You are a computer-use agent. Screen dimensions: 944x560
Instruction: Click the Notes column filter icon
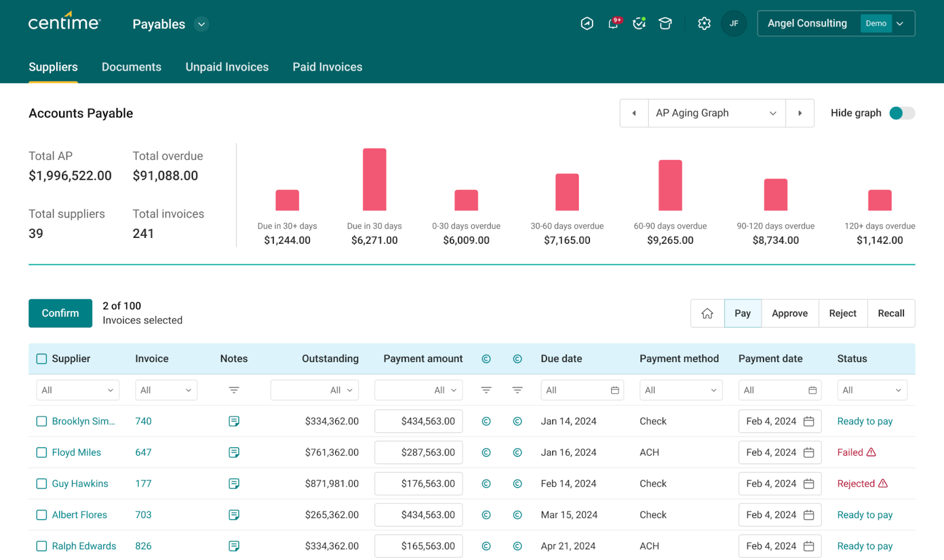(x=234, y=390)
